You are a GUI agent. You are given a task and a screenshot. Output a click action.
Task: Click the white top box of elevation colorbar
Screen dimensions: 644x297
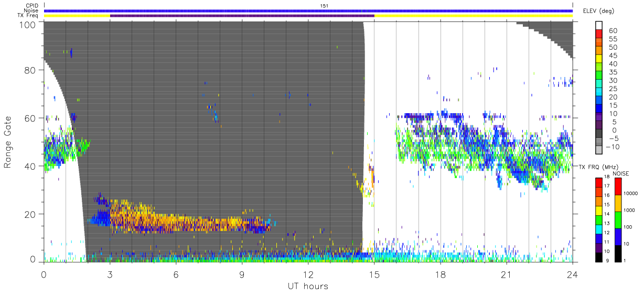pos(599,26)
